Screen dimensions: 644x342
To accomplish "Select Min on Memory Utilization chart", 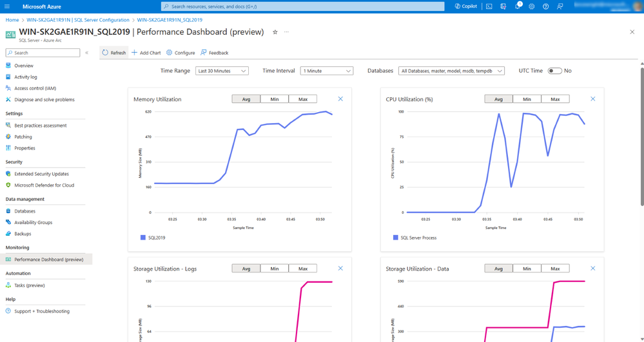I will [x=275, y=99].
